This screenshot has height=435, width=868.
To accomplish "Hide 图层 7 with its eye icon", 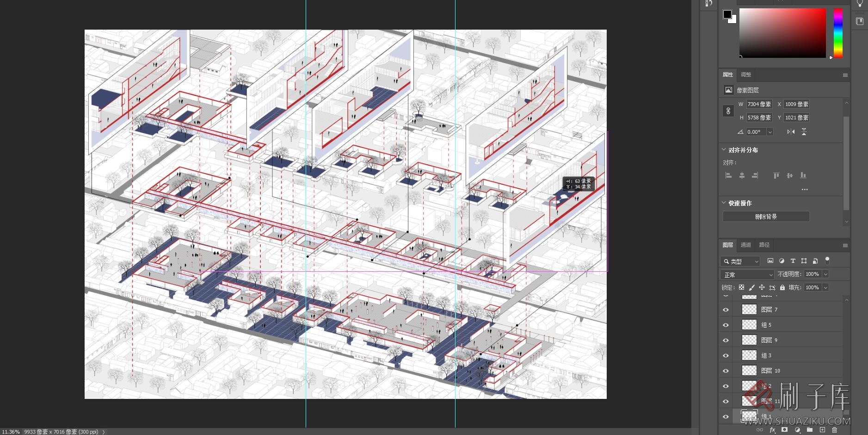I will coord(726,310).
